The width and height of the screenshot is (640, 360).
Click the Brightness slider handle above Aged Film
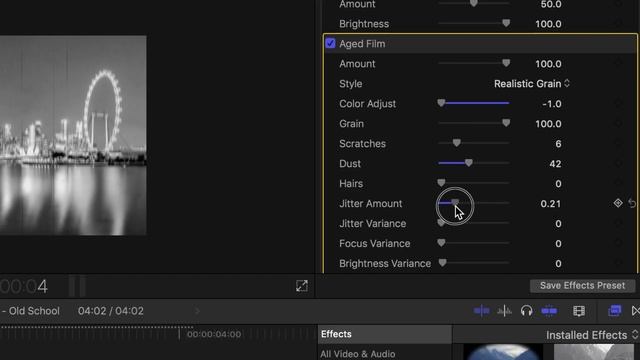click(x=506, y=23)
